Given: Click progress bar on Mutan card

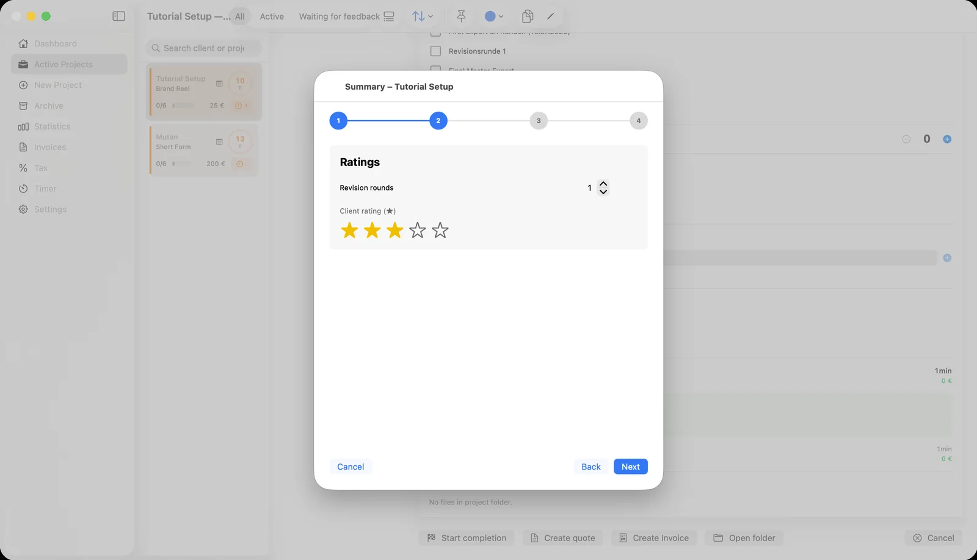Looking at the screenshot, I should (181, 164).
